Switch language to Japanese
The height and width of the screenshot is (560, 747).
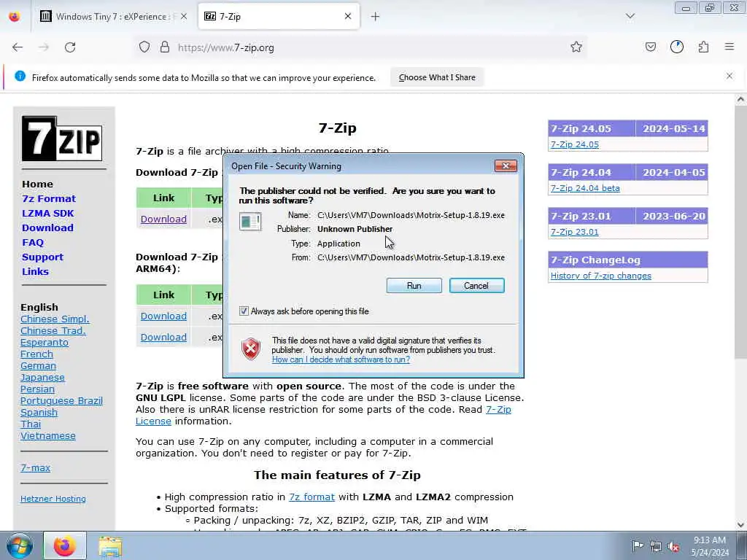point(42,377)
